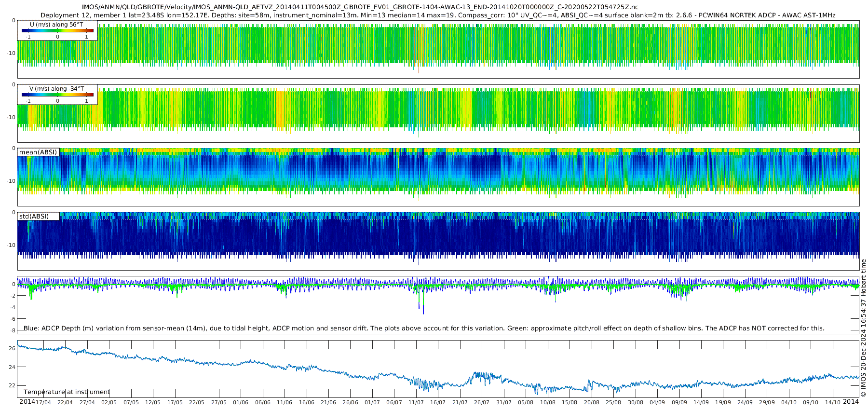The height and width of the screenshot is (410, 868).
Task: Click the blue ADCP Depth variation caption
Action: click(x=424, y=328)
